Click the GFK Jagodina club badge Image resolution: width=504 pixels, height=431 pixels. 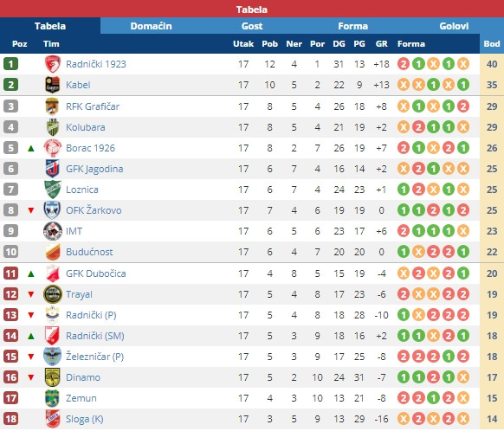coord(53,169)
